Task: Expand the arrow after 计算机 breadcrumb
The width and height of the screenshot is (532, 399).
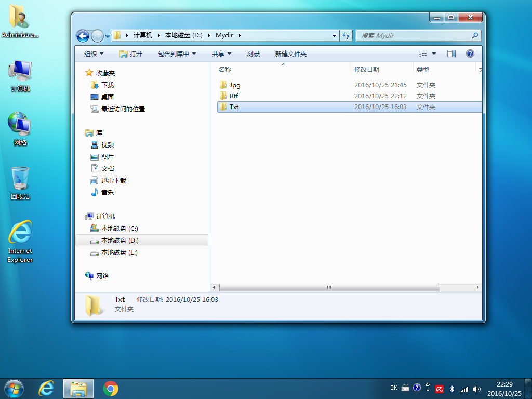Action: [x=159, y=36]
